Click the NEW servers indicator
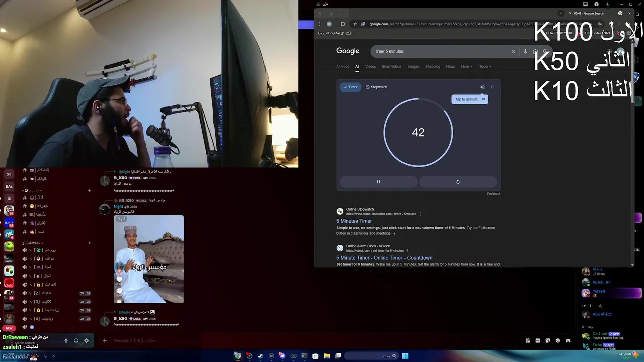The width and height of the screenshot is (644, 362). [9, 328]
